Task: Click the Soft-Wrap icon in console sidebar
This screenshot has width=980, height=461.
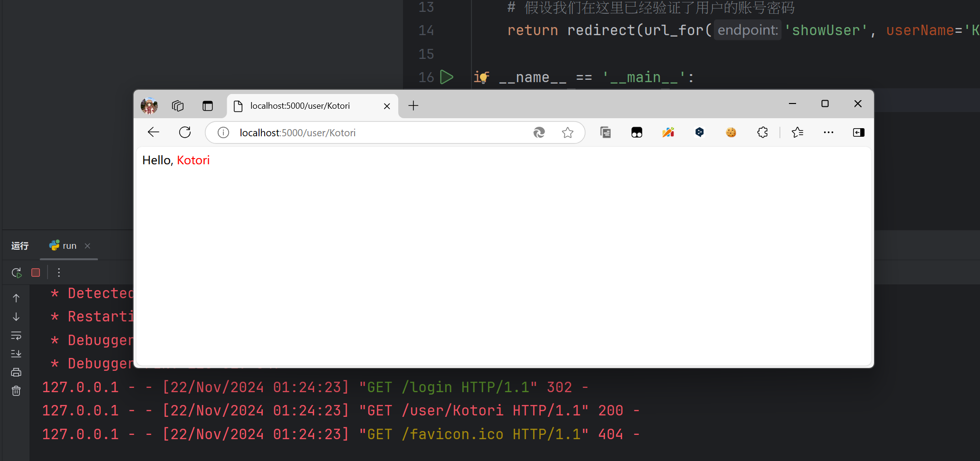Action: click(x=16, y=336)
